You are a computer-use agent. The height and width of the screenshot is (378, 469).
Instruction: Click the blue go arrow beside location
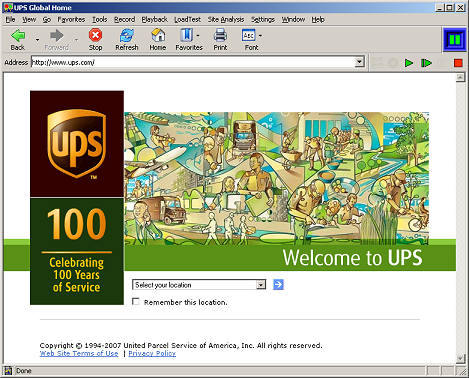pyautogui.click(x=278, y=285)
